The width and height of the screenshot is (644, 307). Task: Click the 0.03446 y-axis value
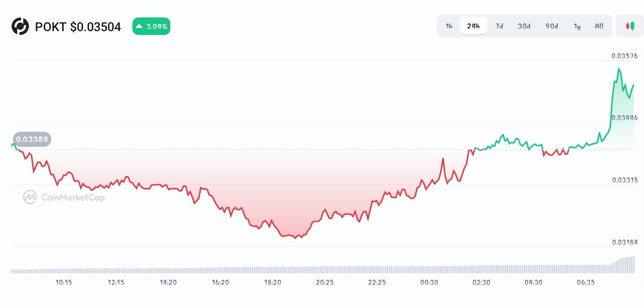tap(624, 118)
